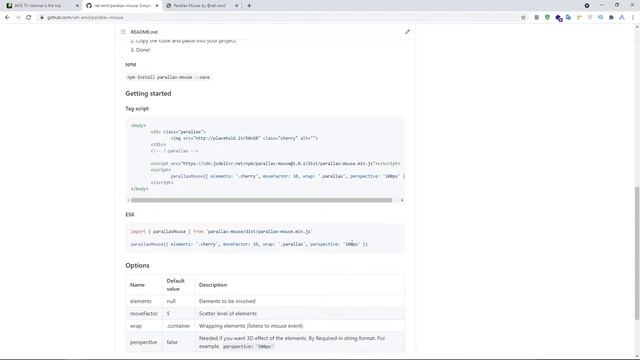Reload the current GitHub page

pos(29,18)
